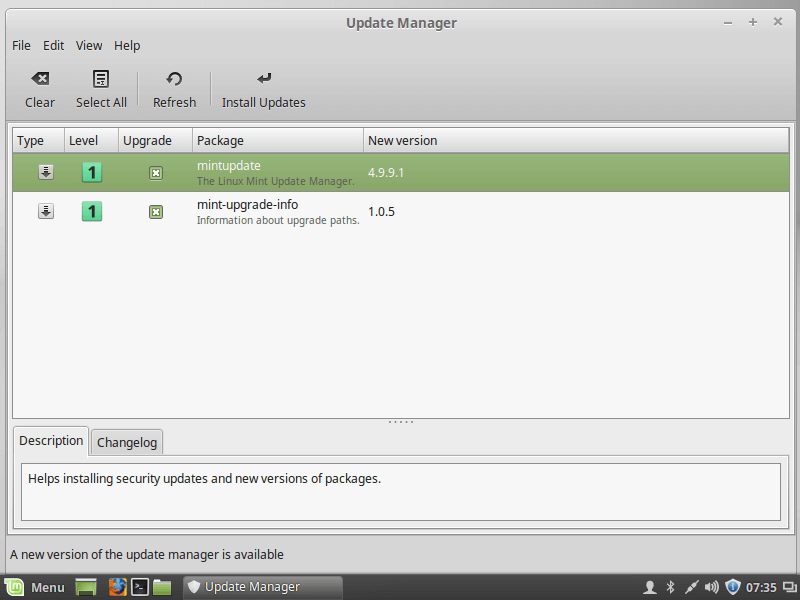Click the level 1 badge for mintupdate
This screenshot has height=600, width=800.
tap(92, 172)
